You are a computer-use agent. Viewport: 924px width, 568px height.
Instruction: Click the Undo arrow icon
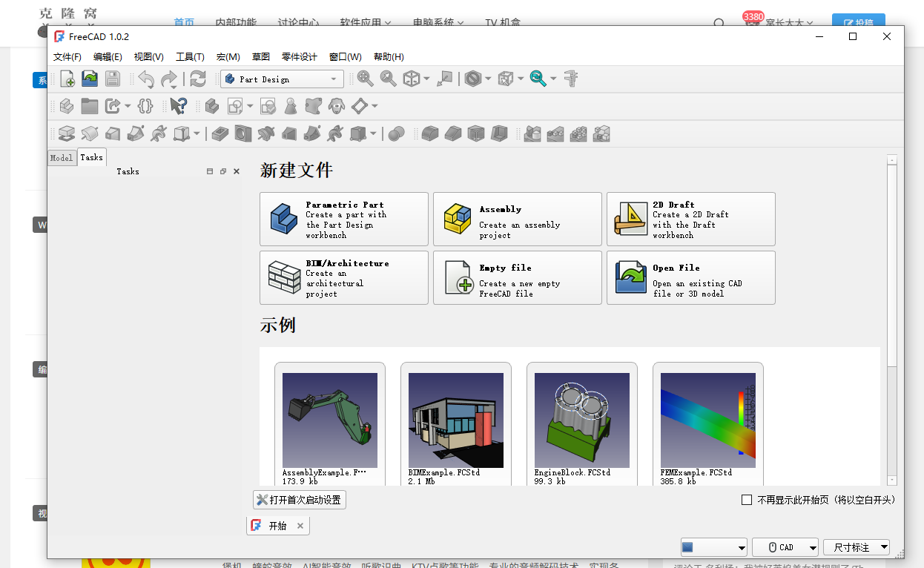[146, 79]
